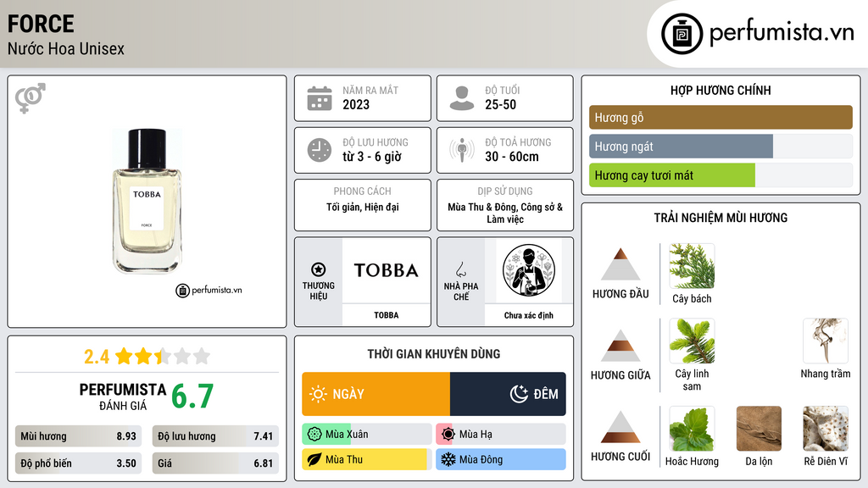Click the first yellow rating star

(x=124, y=356)
